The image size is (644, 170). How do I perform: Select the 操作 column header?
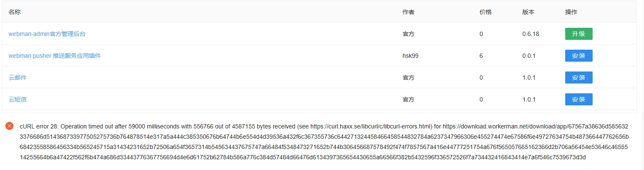pos(571,12)
